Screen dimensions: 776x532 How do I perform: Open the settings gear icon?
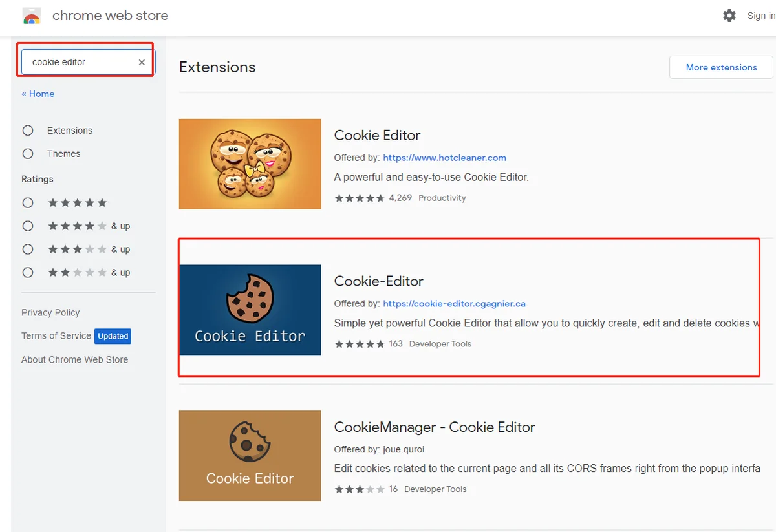pyautogui.click(x=729, y=16)
